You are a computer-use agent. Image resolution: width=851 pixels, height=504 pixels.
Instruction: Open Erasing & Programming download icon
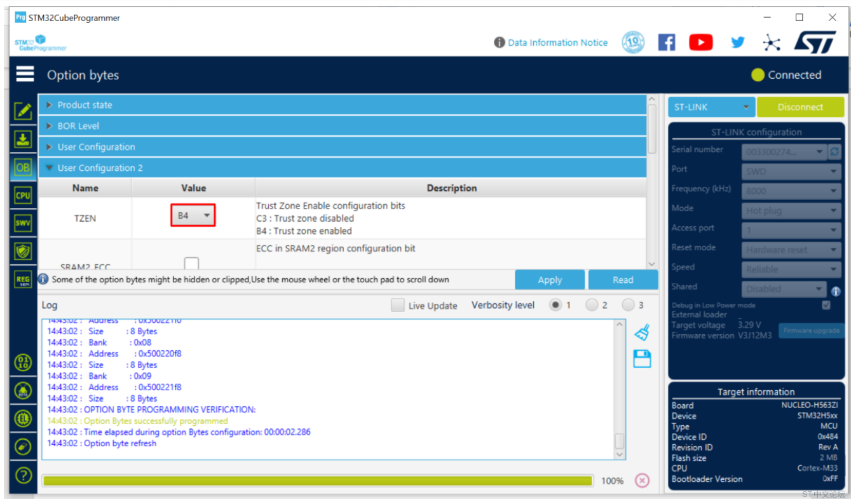[x=24, y=139]
